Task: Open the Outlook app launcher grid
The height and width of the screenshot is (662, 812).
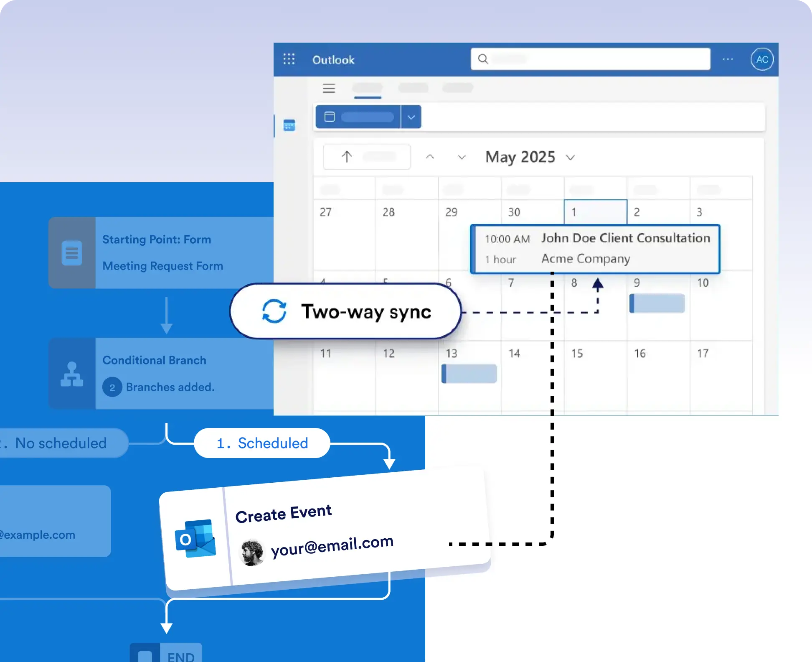Action: click(x=289, y=59)
